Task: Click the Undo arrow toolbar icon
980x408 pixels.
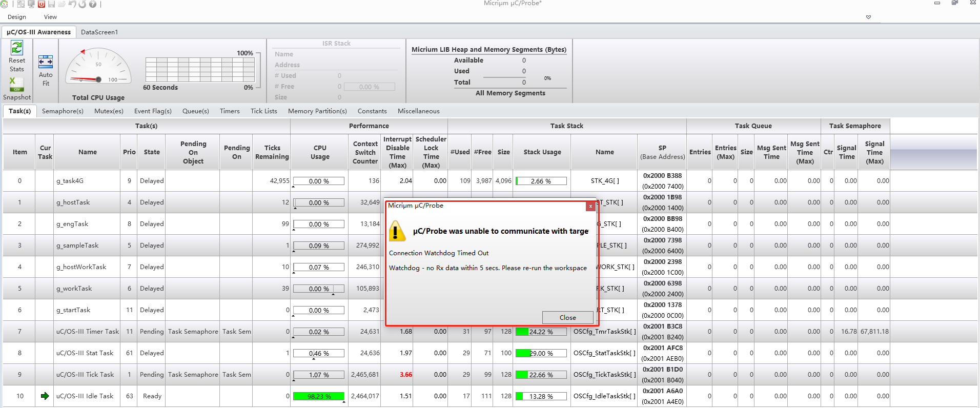Action: pyautogui.click(x=72, y=4)
